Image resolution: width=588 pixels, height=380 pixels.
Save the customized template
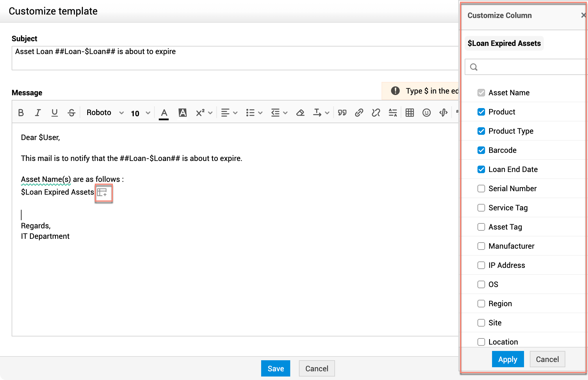275,369
